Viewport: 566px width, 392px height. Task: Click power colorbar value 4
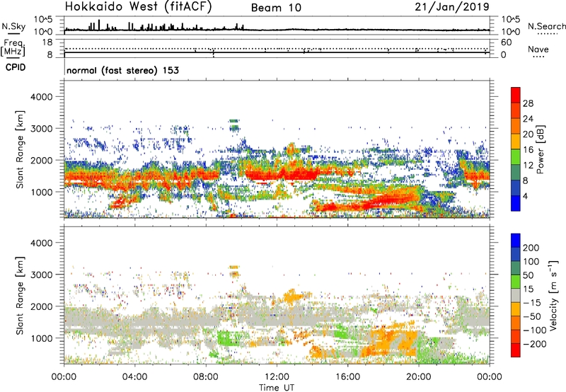coord(525,196)
